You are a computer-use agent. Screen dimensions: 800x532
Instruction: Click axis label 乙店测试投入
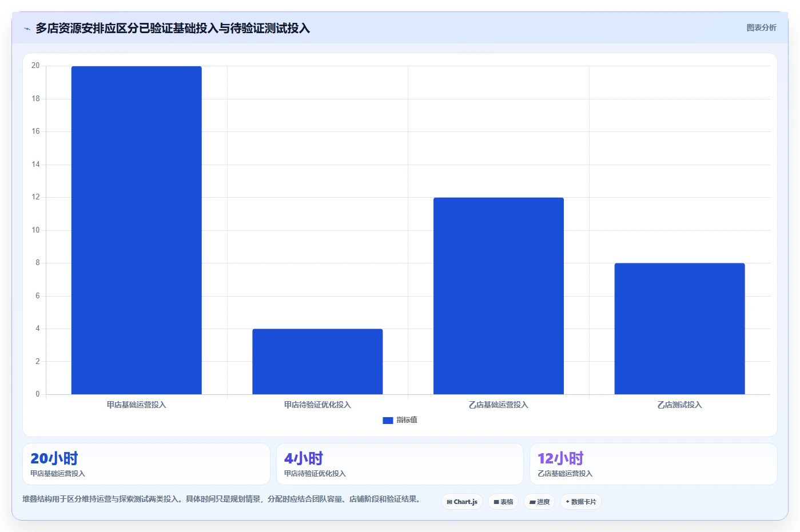(679, 405)
